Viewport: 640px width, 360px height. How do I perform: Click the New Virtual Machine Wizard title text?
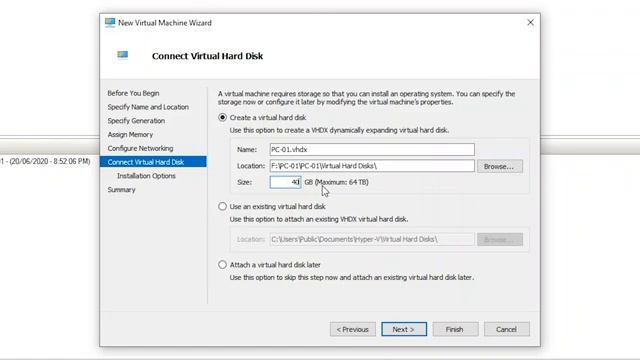pos(165,23)
